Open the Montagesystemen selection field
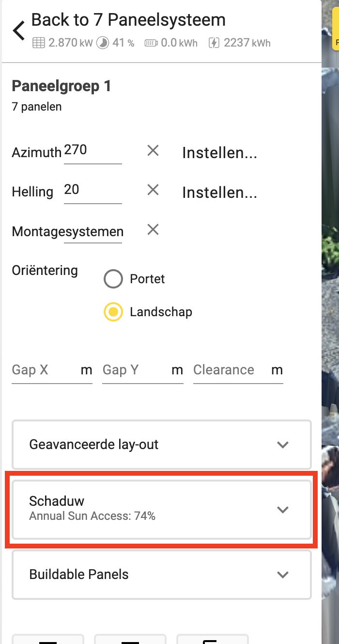 (94, 232)
